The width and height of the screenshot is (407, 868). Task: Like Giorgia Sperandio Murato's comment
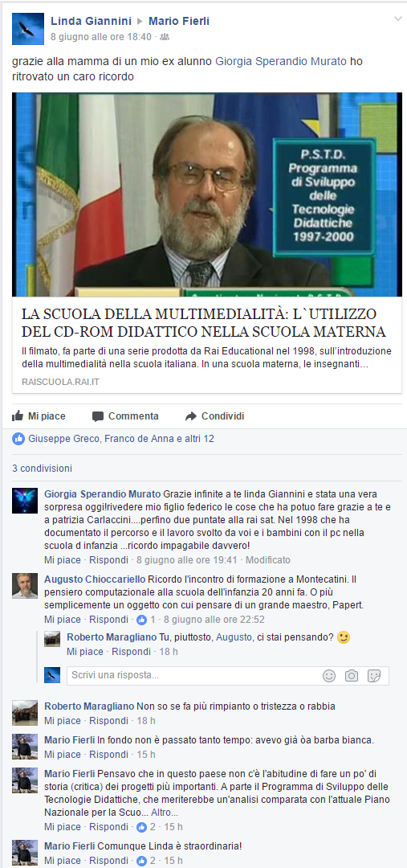[63, 559]
